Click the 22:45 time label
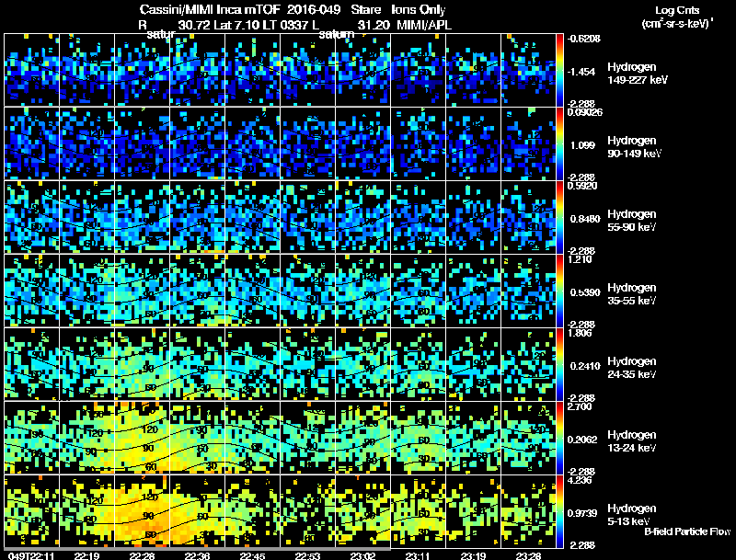 [x=252, y=555]
